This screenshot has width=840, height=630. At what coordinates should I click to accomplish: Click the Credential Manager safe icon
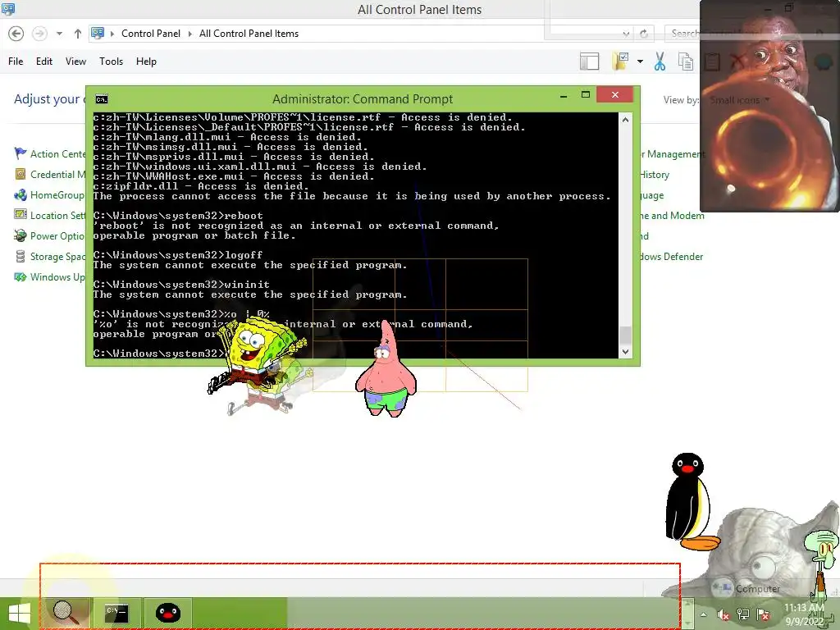21,174
